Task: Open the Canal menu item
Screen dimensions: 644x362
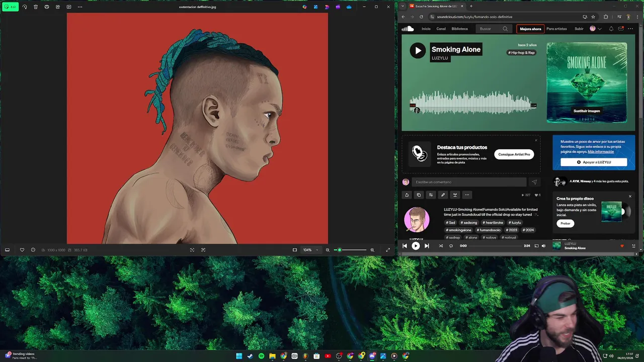Action: point(441,29)
